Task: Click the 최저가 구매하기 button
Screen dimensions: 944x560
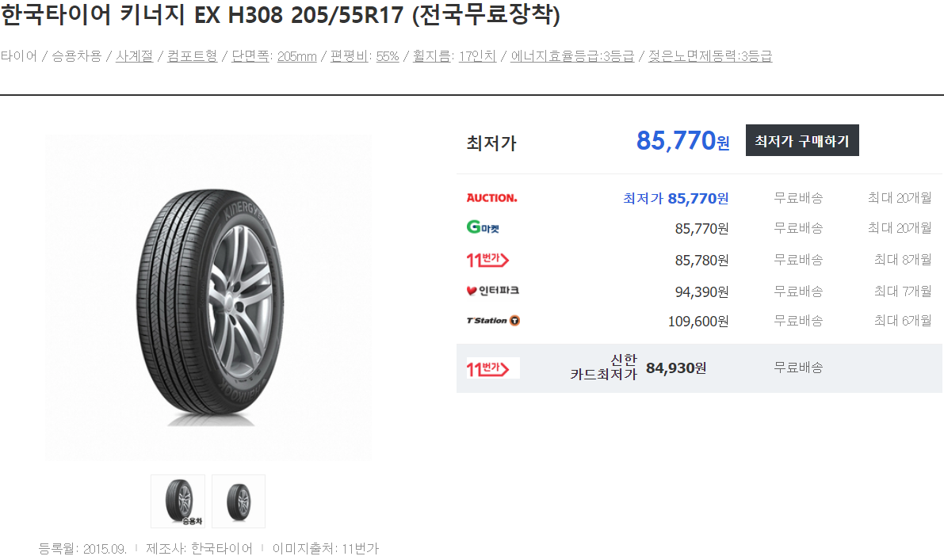Action: (x=802, y=140)
